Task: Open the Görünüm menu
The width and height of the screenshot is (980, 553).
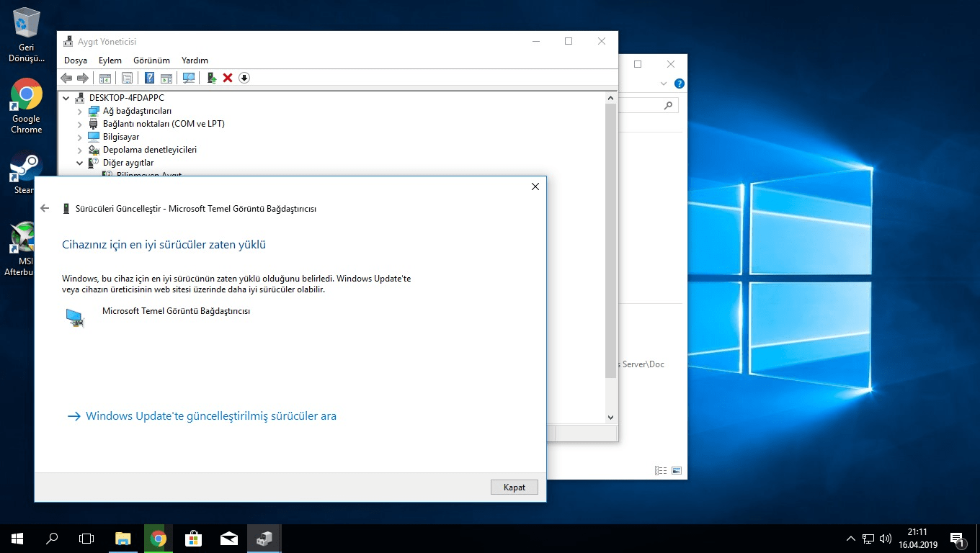Action: tap(151, 60)
